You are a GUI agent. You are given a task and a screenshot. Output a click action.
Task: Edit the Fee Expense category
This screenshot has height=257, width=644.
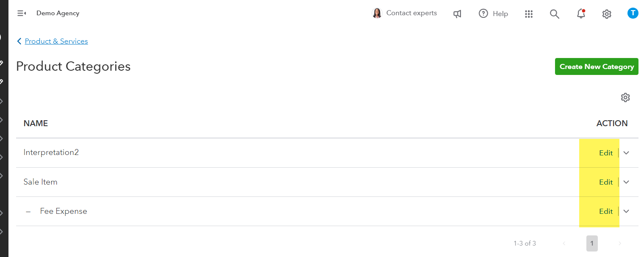(606, 211)
